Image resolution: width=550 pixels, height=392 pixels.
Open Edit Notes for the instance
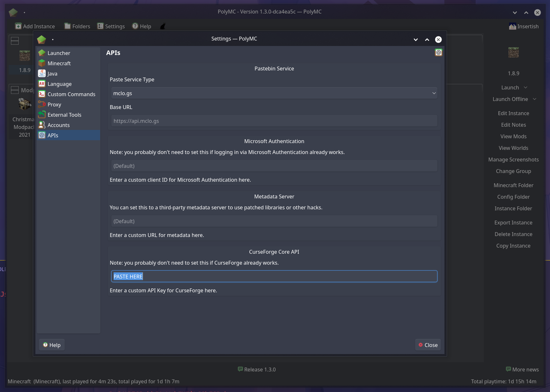pyautogui.click(x=514, y=125)
